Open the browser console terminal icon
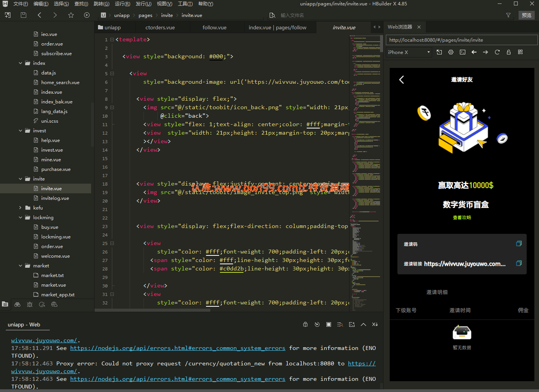 [463, 52]
